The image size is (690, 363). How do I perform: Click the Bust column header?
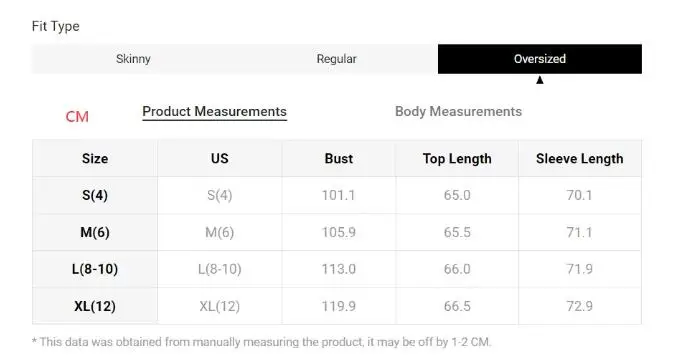[x=338, y=158]
